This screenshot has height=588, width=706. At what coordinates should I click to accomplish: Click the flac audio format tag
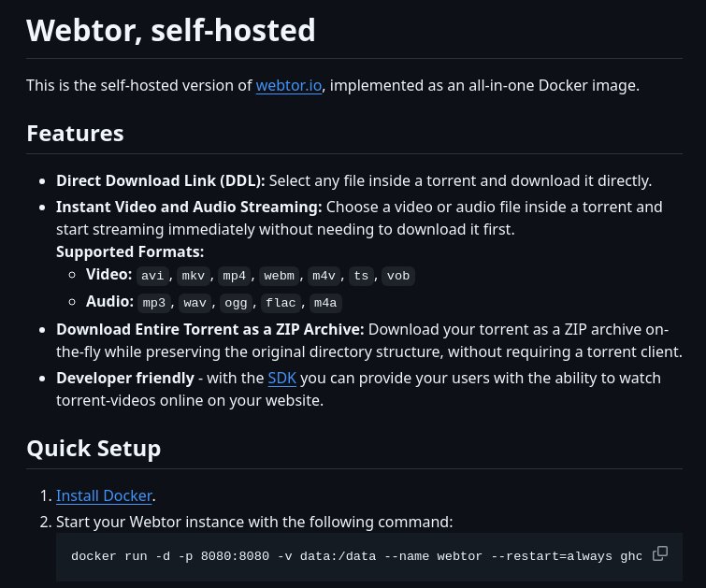(x=281, y=303)
